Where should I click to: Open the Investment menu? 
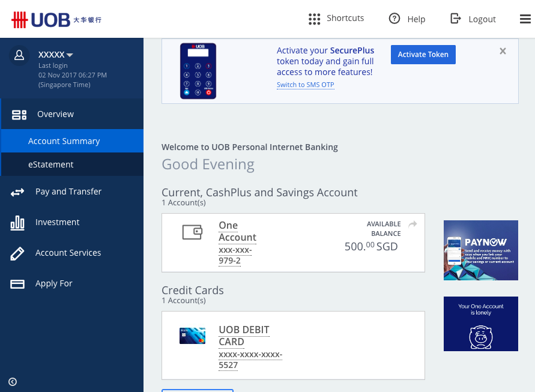pos(71,223)
